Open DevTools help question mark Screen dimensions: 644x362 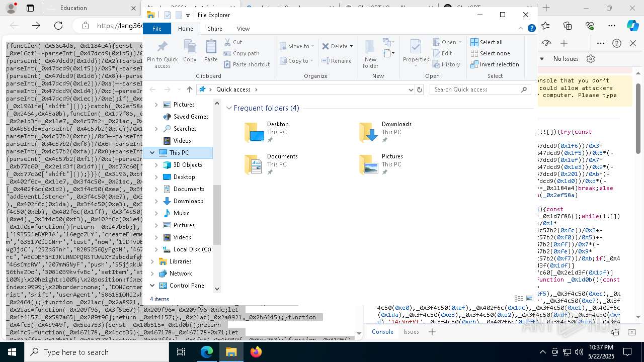(617, 43)
